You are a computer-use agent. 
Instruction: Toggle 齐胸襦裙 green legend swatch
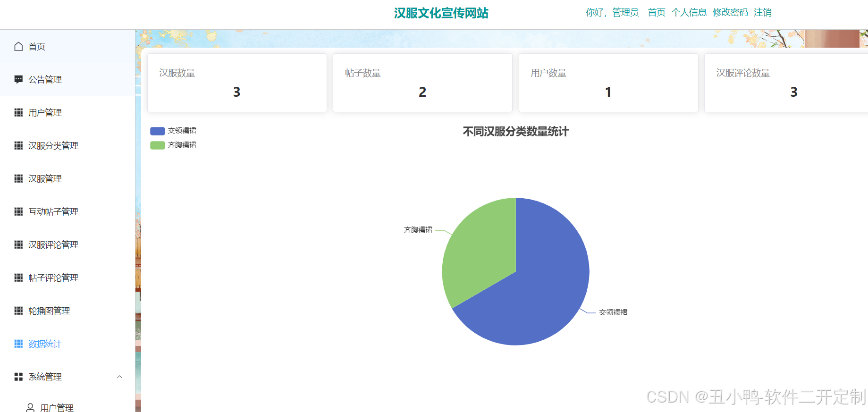(x=158, y=145)
